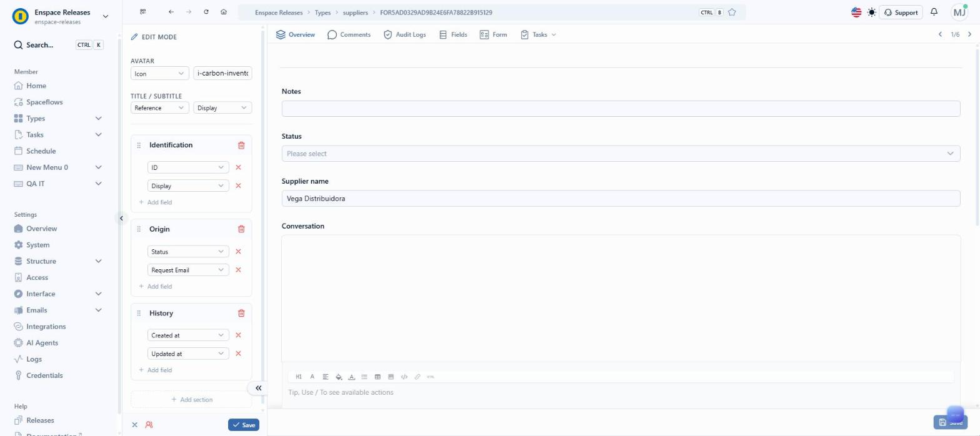Open the Status Please select dropdown
The image size is (980, 436).
click(621, 154)
